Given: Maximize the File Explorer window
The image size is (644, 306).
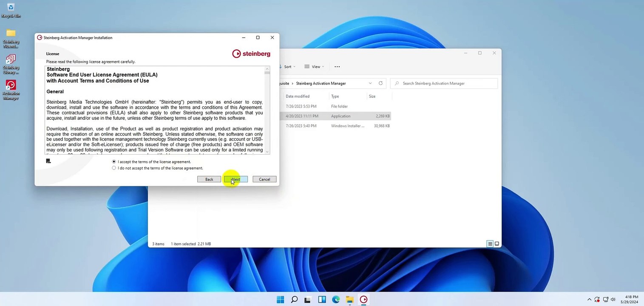Looking at the screenshot, I should tap(480, 53).
